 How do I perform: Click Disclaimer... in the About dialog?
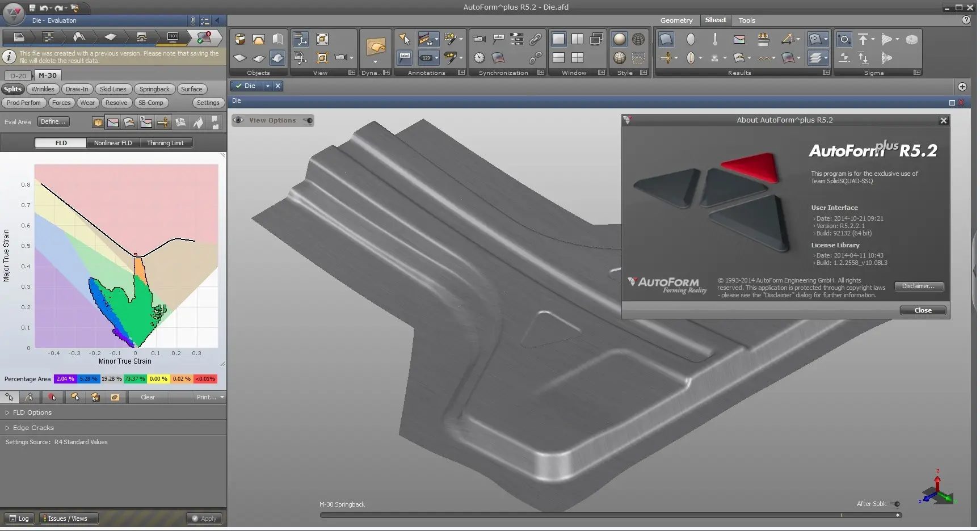[918, 286]
